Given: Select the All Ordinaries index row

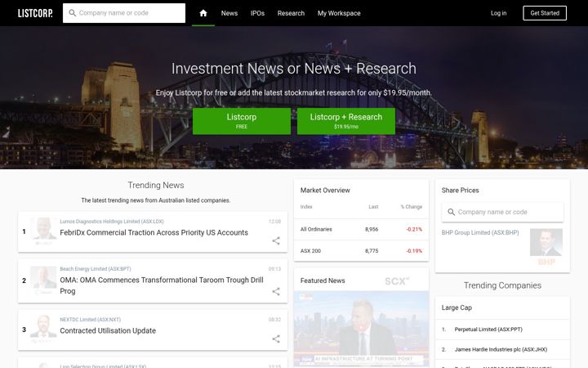Looking at the screenshot, I should (x=361, y=229).
